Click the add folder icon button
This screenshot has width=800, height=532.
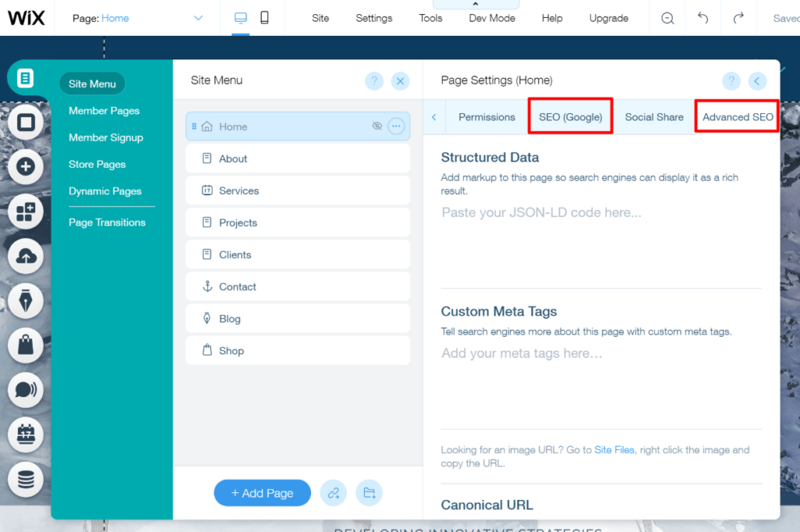click(x=369, y=493)
